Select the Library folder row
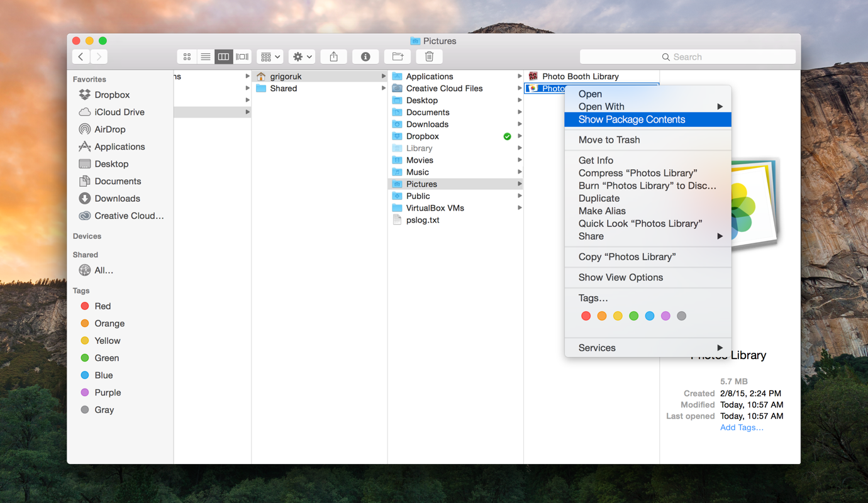868x503 pixels. (456, 148)
